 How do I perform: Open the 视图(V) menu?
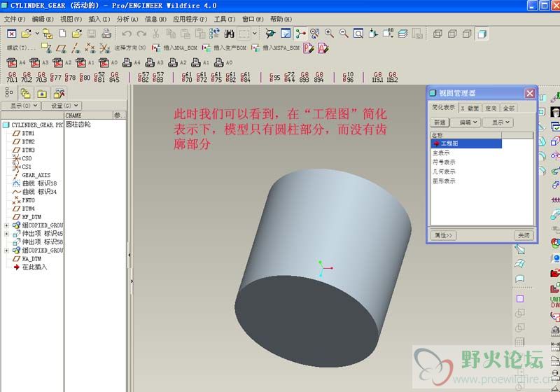71,19
